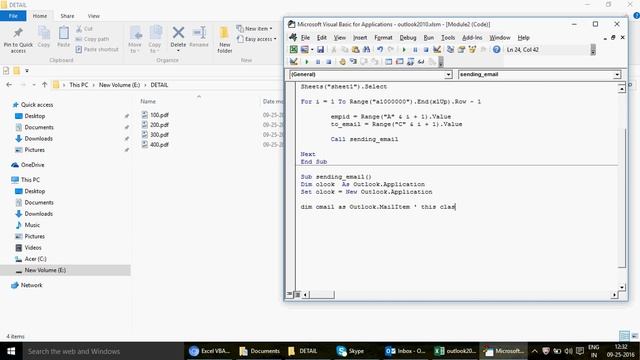Switch to View tab in File Explorer
Screen dimensions: 640x360
tap(93, 16)
